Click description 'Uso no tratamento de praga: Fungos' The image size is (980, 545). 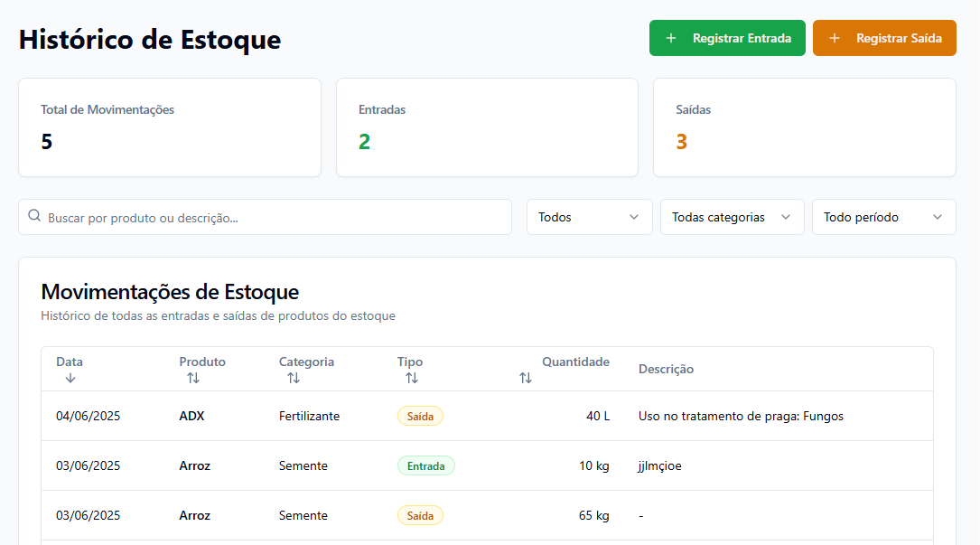tap(741, 416)
